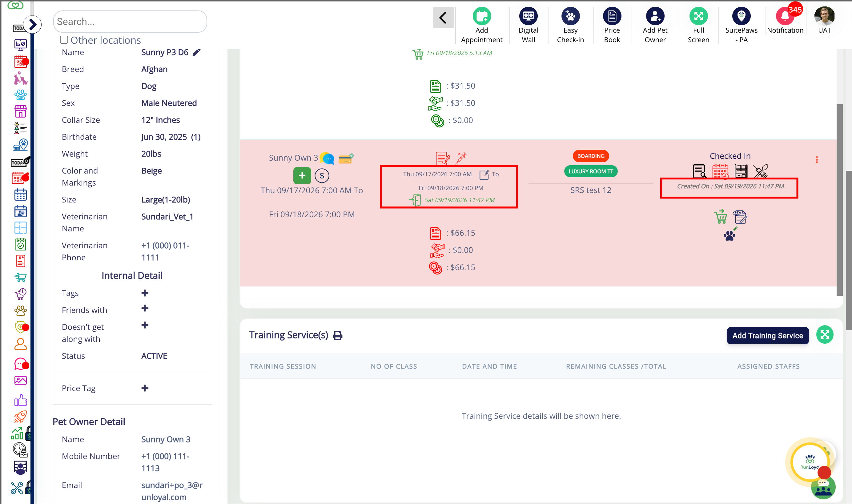Enable the Other locations checkbox
The image size is (852, 504).
pyautogui.click(x=64, y=40)
